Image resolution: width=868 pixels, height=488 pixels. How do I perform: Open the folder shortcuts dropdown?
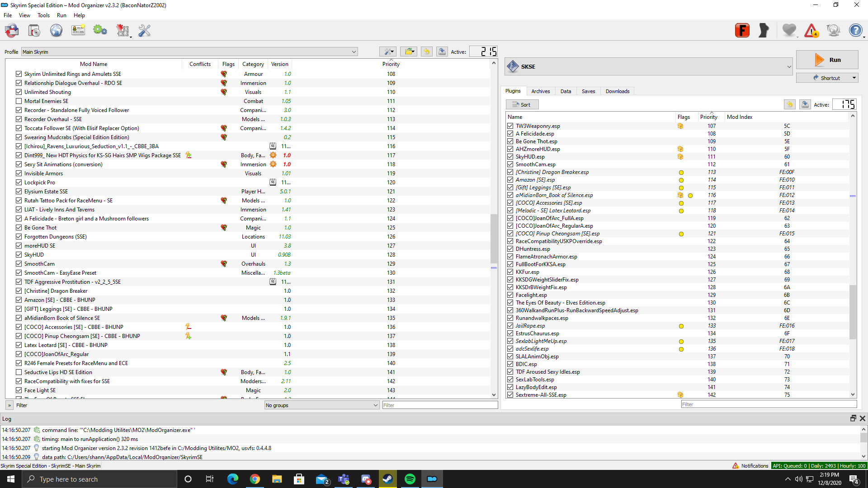(x=409, y=52)
